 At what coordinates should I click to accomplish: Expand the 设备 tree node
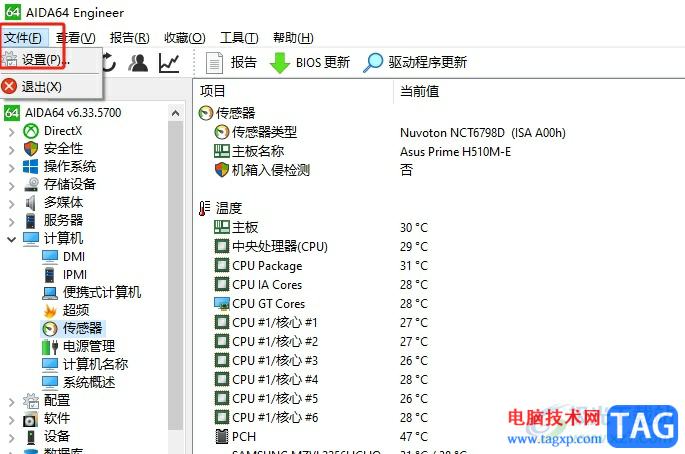(12, 437)
